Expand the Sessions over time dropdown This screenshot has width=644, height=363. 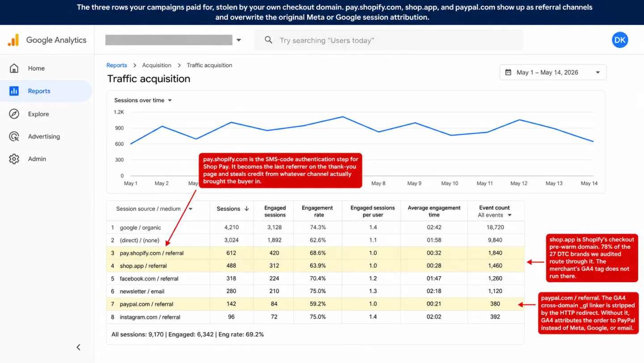pos(143,100)
